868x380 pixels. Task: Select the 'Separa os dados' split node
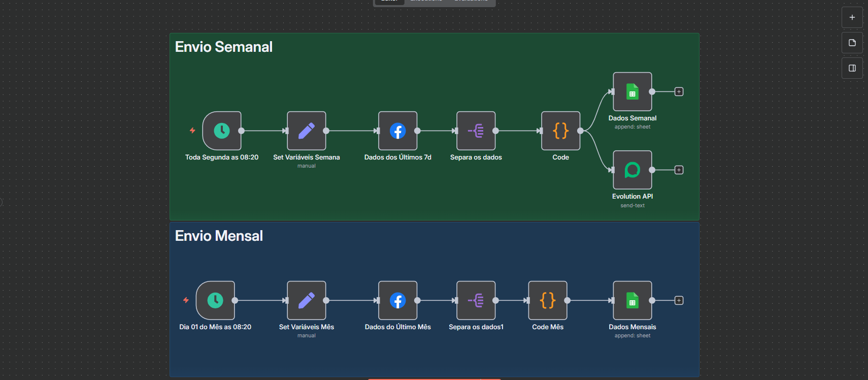click(476, 131)
